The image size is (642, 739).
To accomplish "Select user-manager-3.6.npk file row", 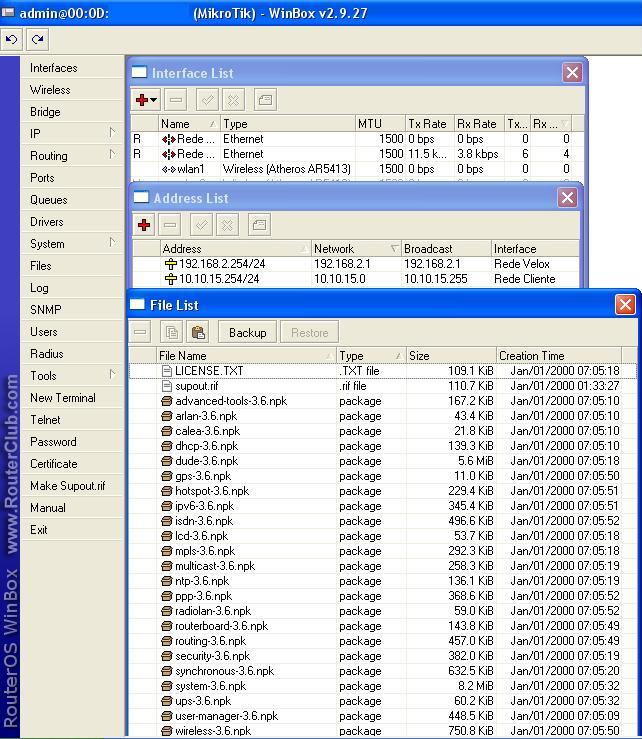I will tap(382, 715).
